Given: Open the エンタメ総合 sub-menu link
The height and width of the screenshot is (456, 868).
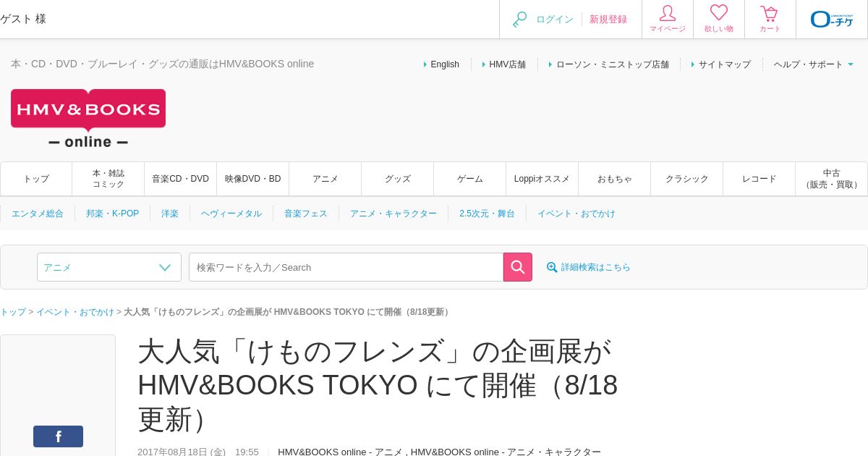Looking at the screenshot, I should [38, 214].
